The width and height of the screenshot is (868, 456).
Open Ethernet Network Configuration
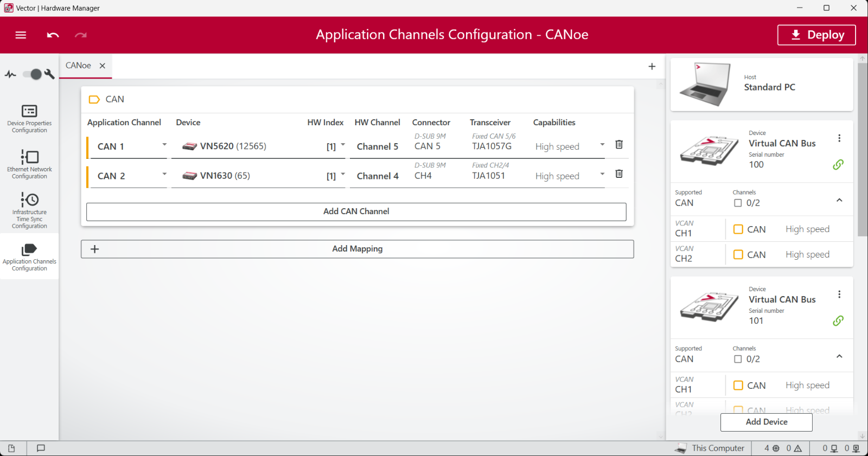click(x=29, y=164)
